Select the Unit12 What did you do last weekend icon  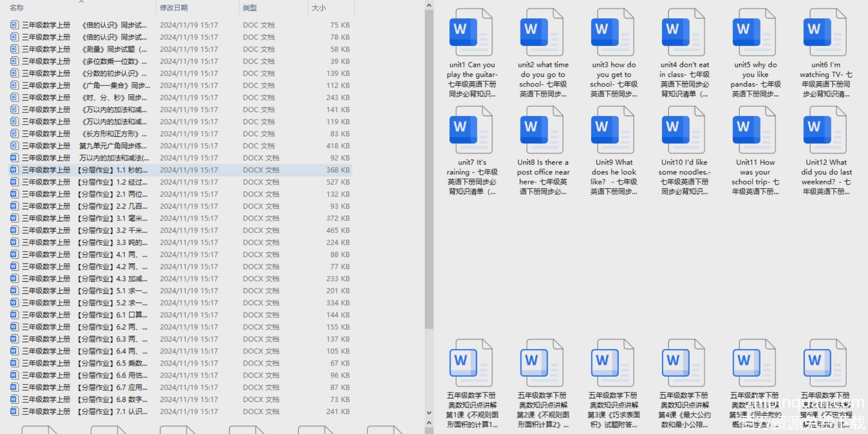coord(825,130)
